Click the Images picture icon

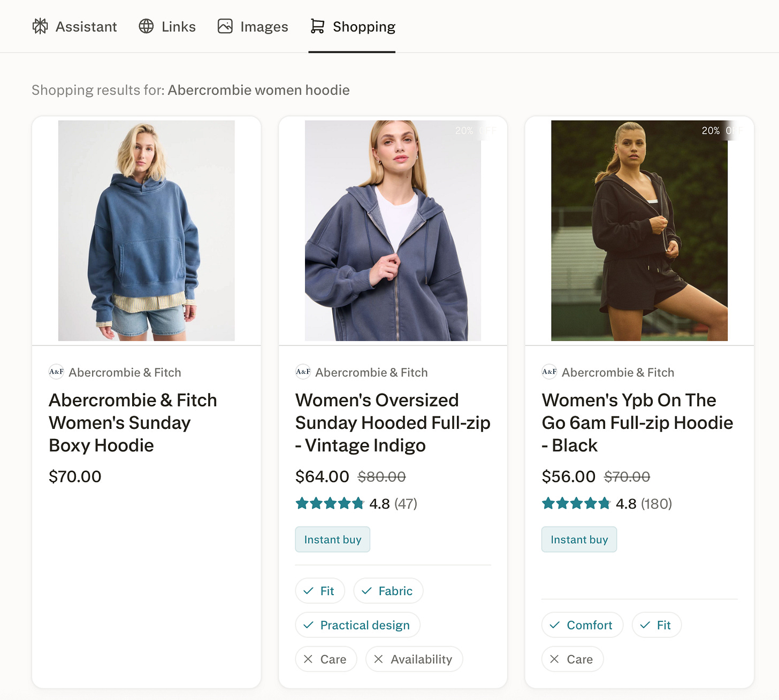coord(225,26)
